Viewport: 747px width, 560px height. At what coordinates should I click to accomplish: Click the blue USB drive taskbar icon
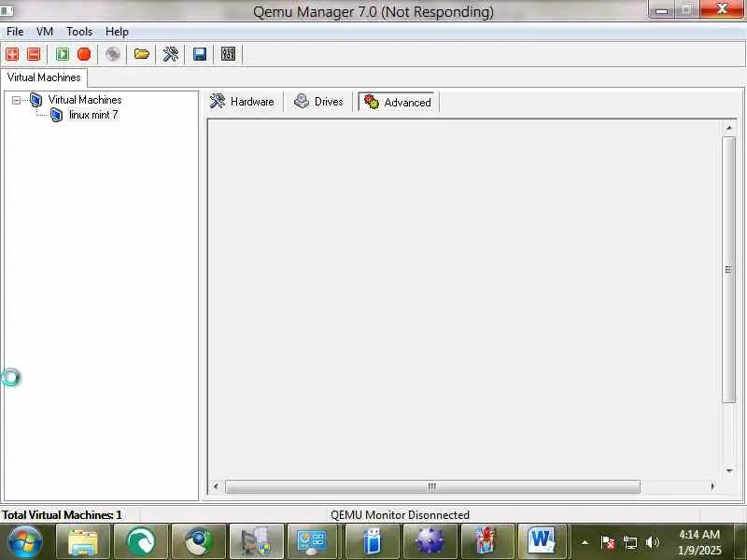(373, 542)
